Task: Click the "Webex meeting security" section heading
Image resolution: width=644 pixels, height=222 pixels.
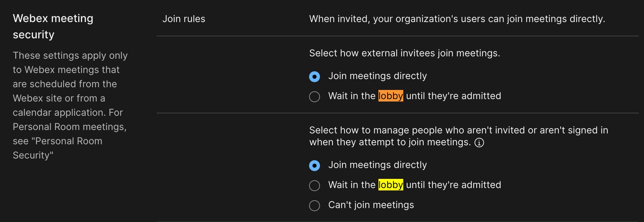Action: (x=53, y=26)
